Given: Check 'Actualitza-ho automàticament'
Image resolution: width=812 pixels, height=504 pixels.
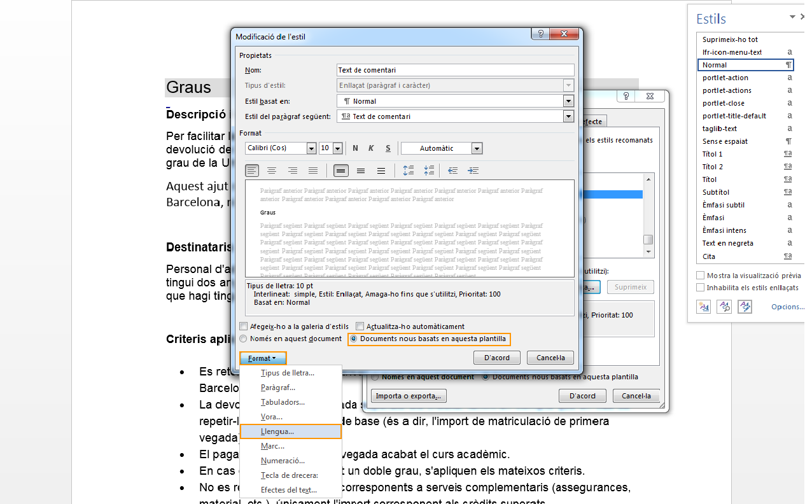Looking at the screenshot, I should tap(360, 326).
